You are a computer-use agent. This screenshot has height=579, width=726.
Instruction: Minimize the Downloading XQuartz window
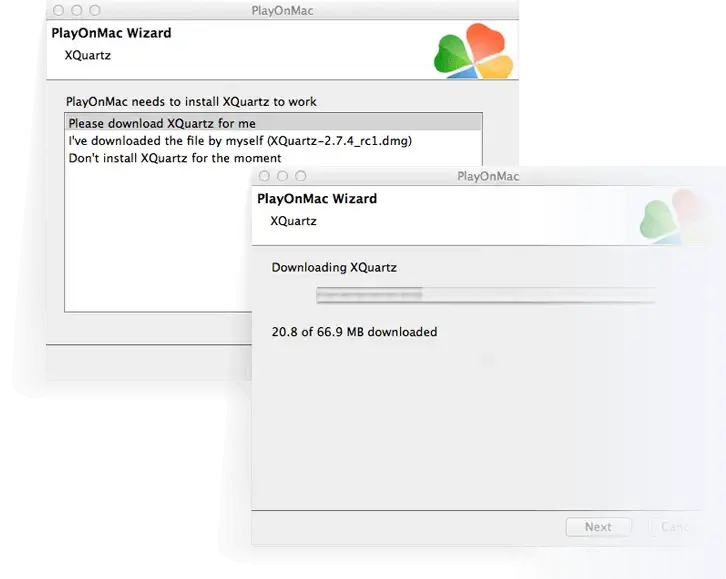pos(282,176)
